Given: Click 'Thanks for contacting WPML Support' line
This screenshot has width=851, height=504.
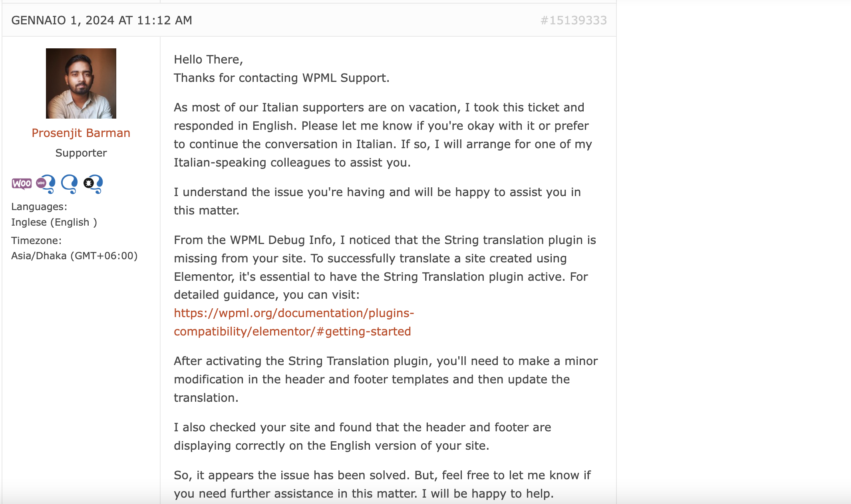Looking at the screenshot, I should click(282, 78).
